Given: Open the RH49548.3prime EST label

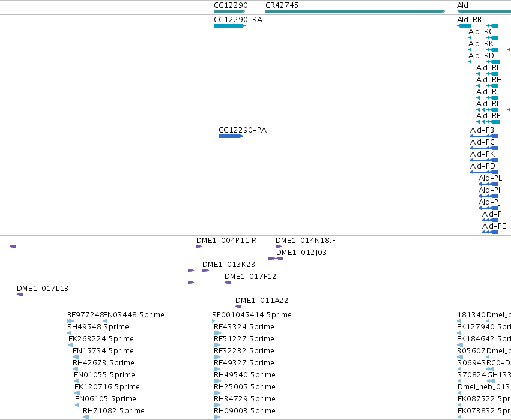Looking at the screenshot, I should (x=98, y=327).
